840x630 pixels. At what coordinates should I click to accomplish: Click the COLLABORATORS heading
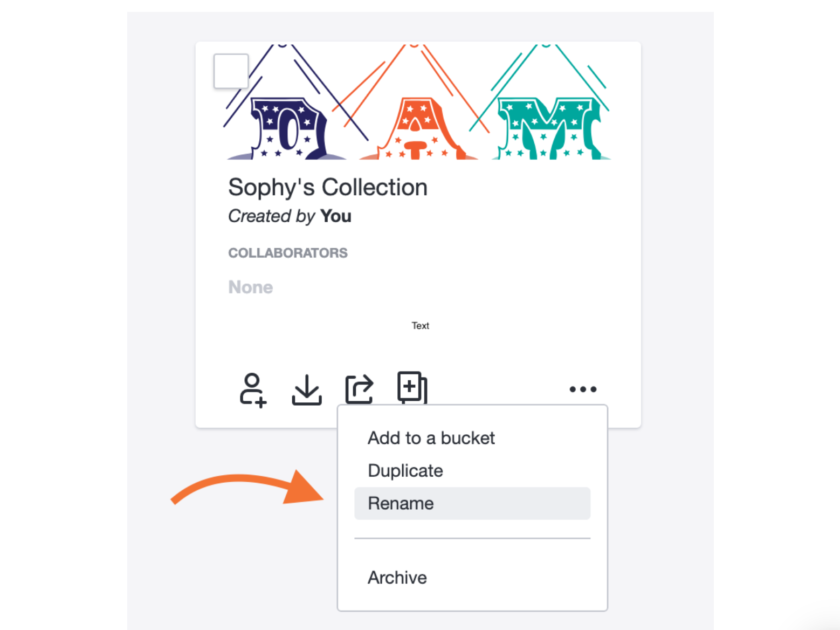point(288,253)
